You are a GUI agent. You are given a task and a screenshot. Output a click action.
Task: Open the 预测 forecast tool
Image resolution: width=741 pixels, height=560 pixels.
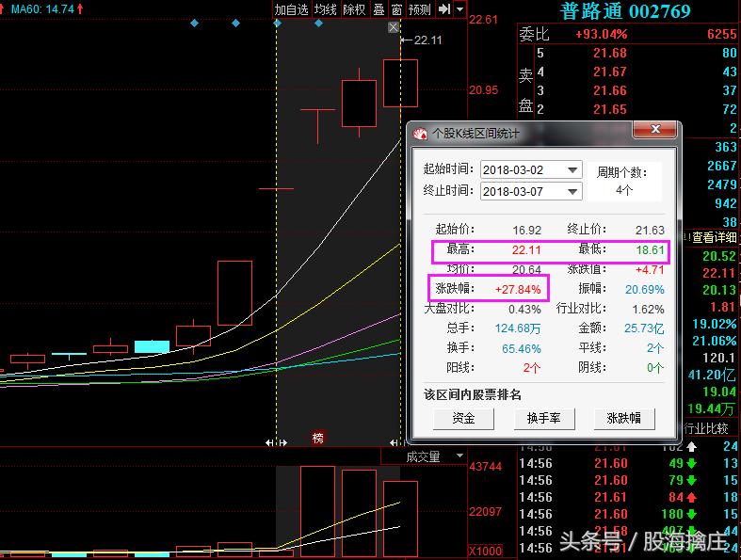(x=419, y=9)
